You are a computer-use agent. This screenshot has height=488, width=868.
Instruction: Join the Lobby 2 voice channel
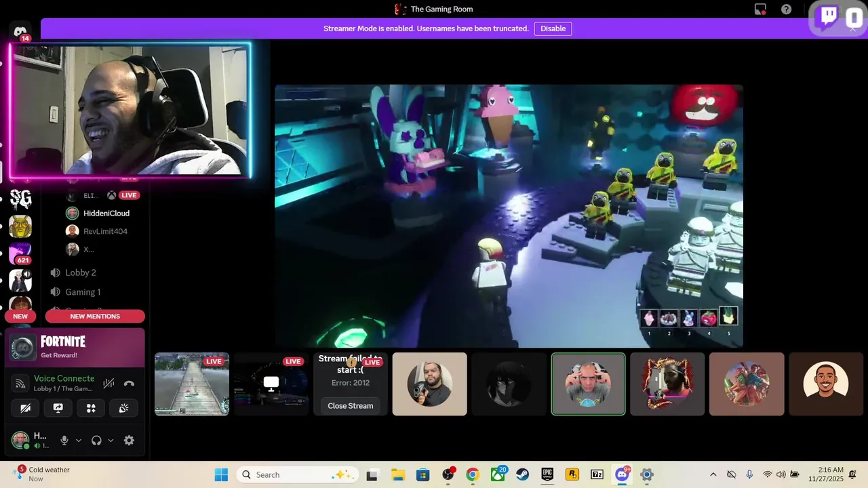pyautogui.click(x=80, y=272)
